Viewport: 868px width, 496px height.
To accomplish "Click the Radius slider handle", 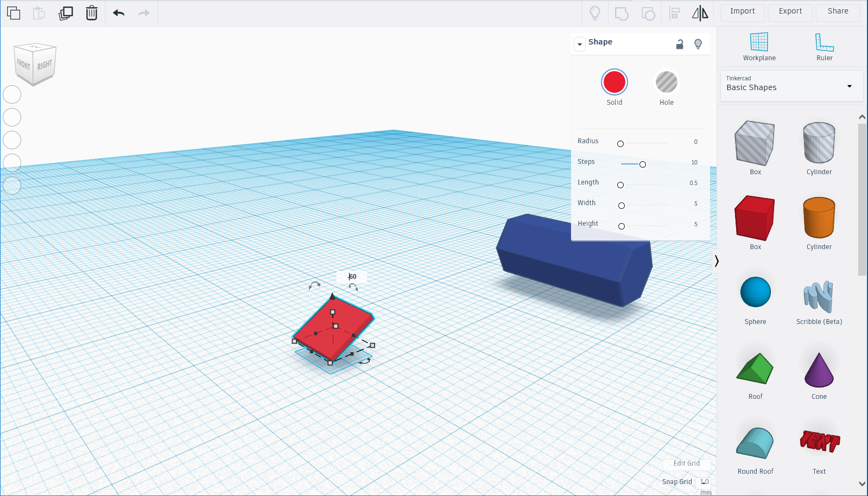I will click(x=620, y=144).
